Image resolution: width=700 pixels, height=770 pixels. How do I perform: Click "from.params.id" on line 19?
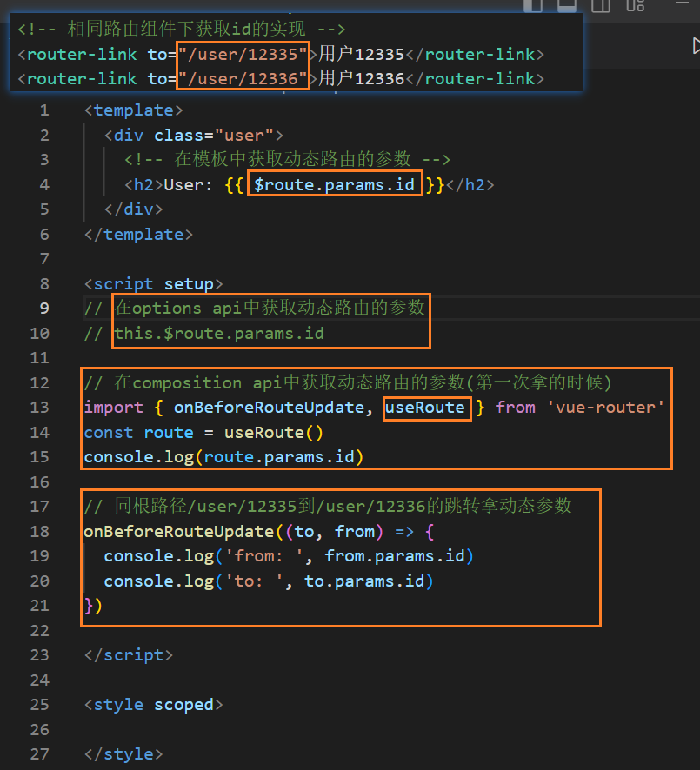tap(395, 556)
